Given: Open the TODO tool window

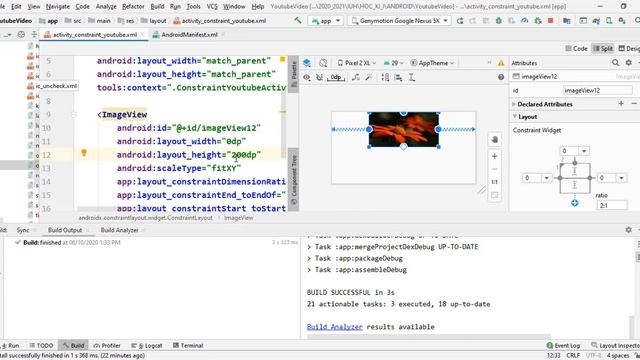Looking at the screenshot, I should click(x=41, y=345).
